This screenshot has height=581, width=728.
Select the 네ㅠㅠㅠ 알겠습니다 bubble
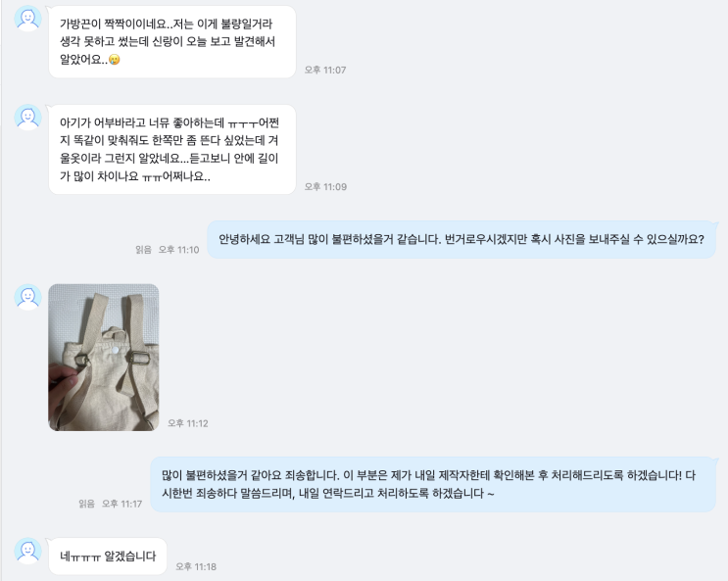(108, 557)
